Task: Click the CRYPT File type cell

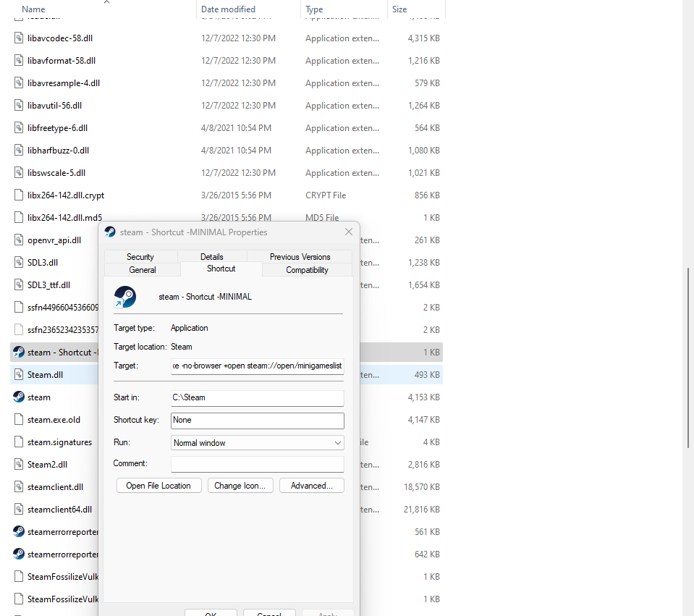Action: click(326, 195)
